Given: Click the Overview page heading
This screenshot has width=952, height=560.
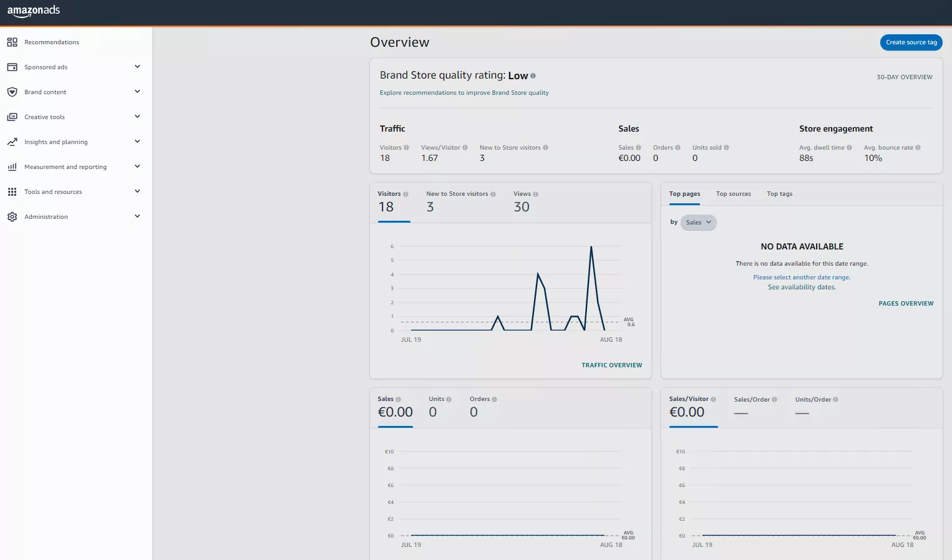Looking at the screenshot, I should tap(399, 42).
